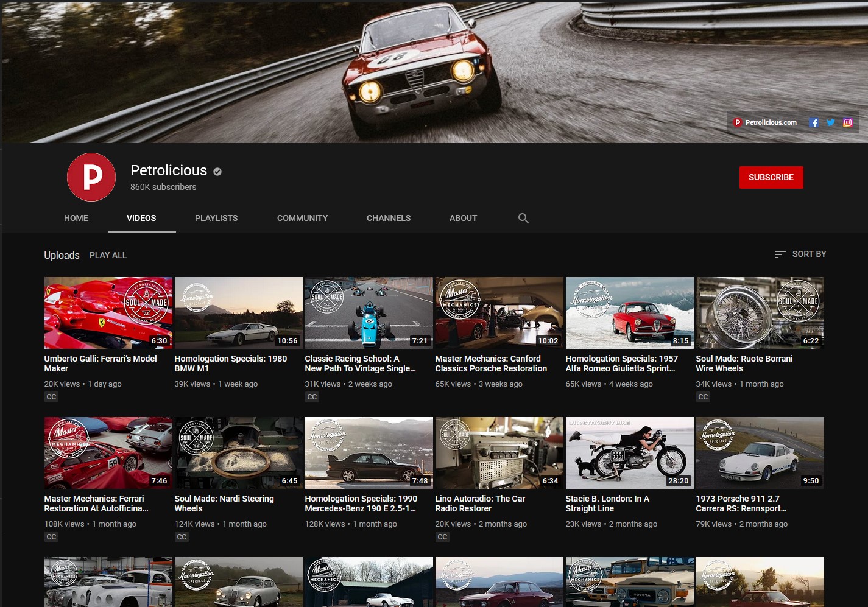Click the Facebook icon in the banner

(814, 122)
